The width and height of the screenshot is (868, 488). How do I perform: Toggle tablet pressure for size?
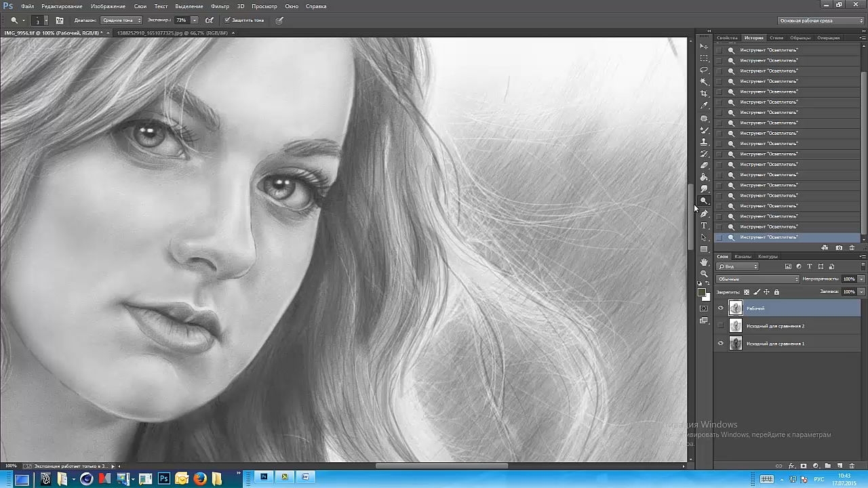[x=279, y=20]
